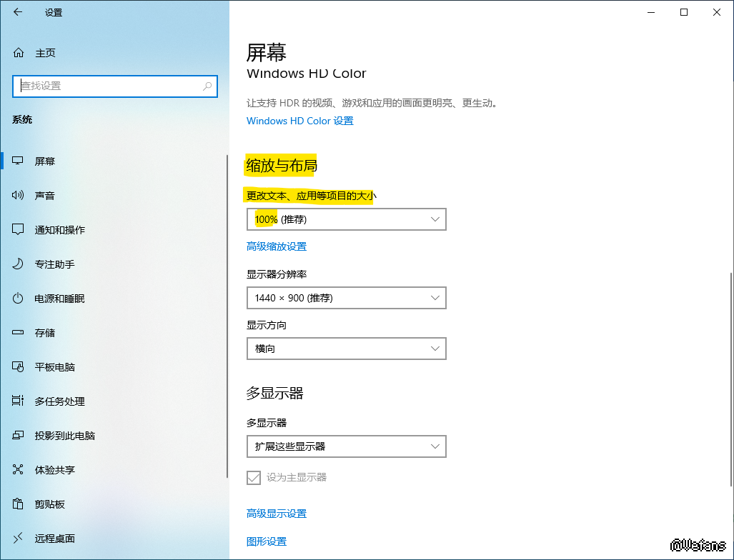Click the drive icon for 存储
The image size is (734, 560).
pos(18,332)
